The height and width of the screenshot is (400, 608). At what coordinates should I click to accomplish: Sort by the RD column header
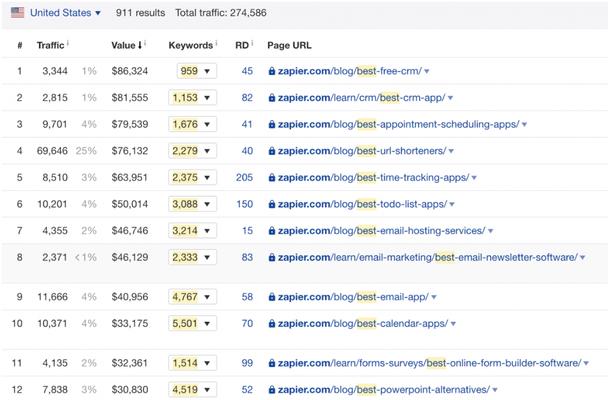(x=242, y=45)
